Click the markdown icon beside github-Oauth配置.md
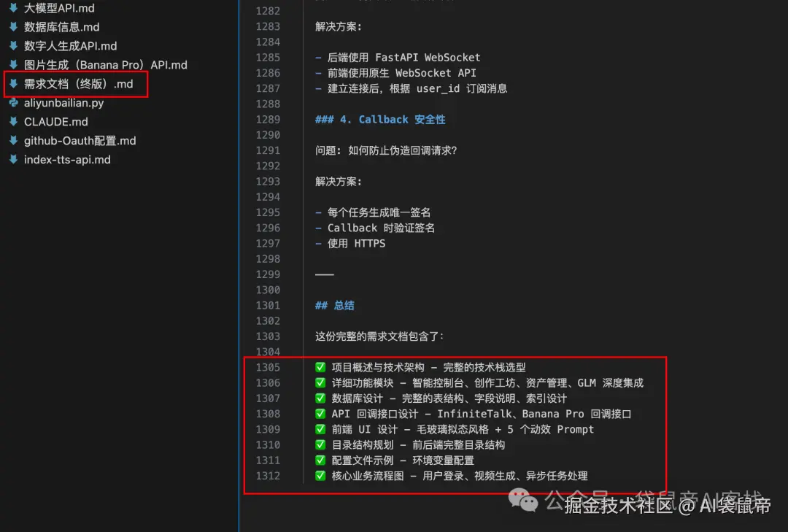This screenshot has height=532, width=788. [x=14, y=140]
